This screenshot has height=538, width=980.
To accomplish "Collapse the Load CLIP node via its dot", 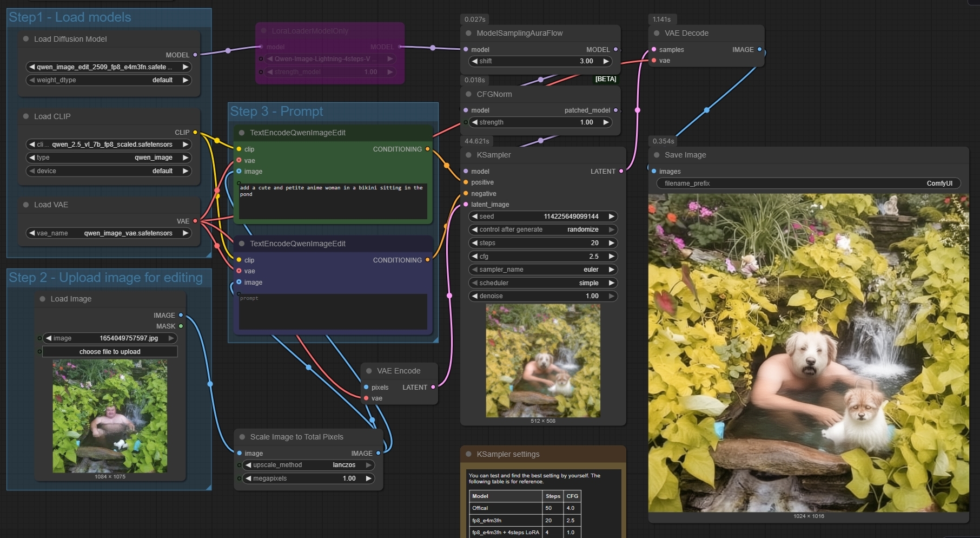I will (26, 116).
